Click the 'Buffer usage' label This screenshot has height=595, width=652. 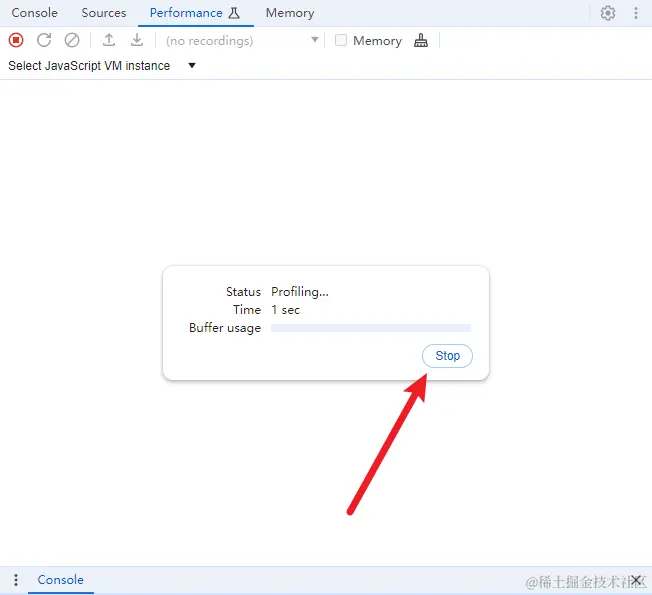225,328
